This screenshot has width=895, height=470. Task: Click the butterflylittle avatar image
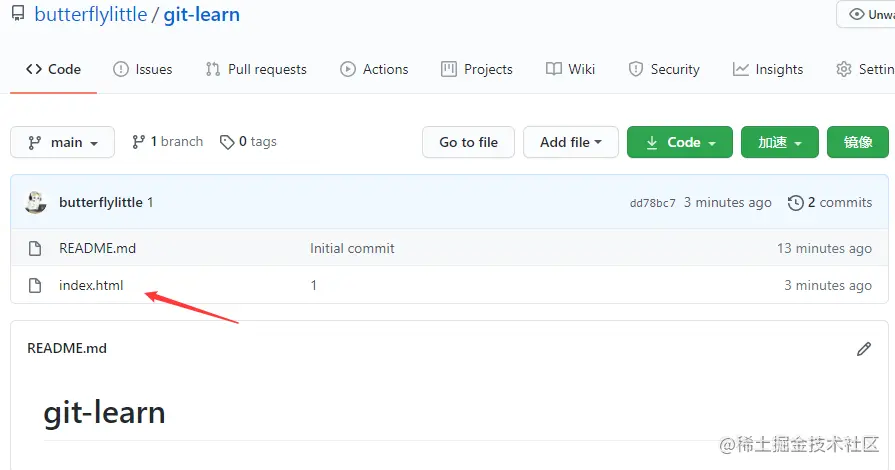[x=36, y=202]
